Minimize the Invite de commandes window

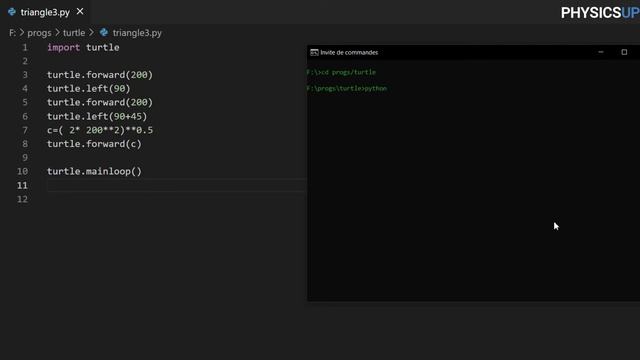coord(601,52)
